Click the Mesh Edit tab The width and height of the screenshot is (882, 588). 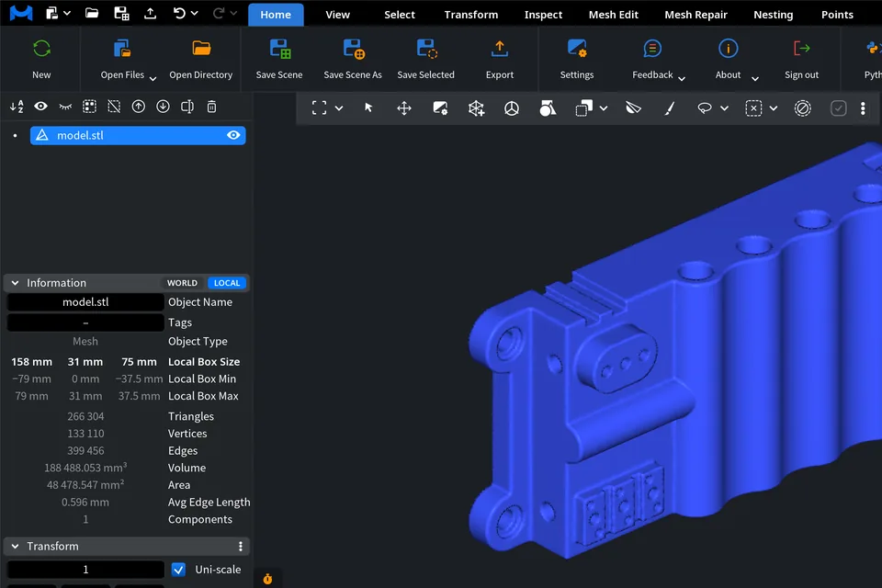click(x=613, y=15)
